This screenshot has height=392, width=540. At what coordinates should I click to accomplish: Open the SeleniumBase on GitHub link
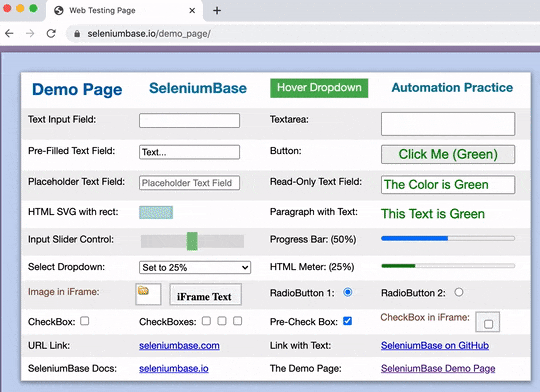(x=435, y=345)
